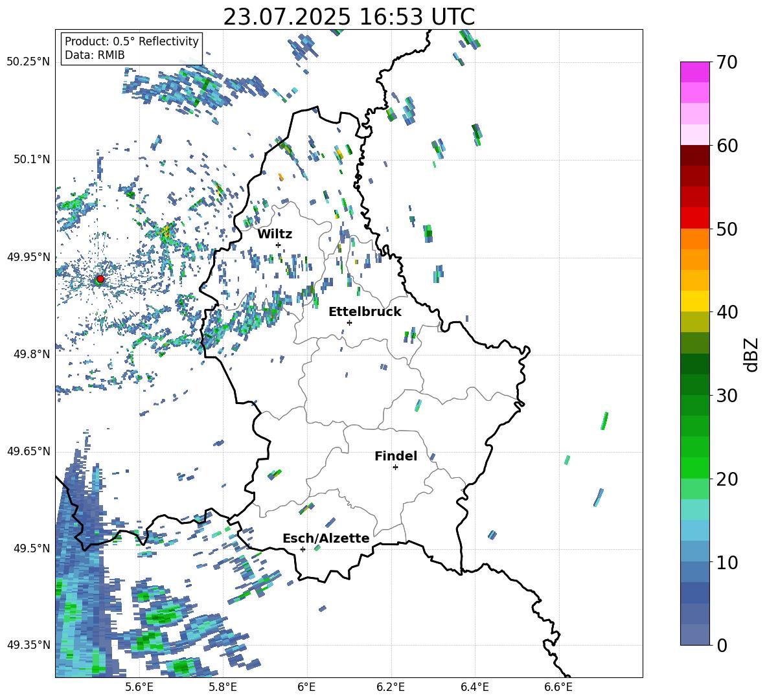Click the Findel city label
Image resolution: width=767 pixels, height=700 pixels.
[x=396, y=456]
